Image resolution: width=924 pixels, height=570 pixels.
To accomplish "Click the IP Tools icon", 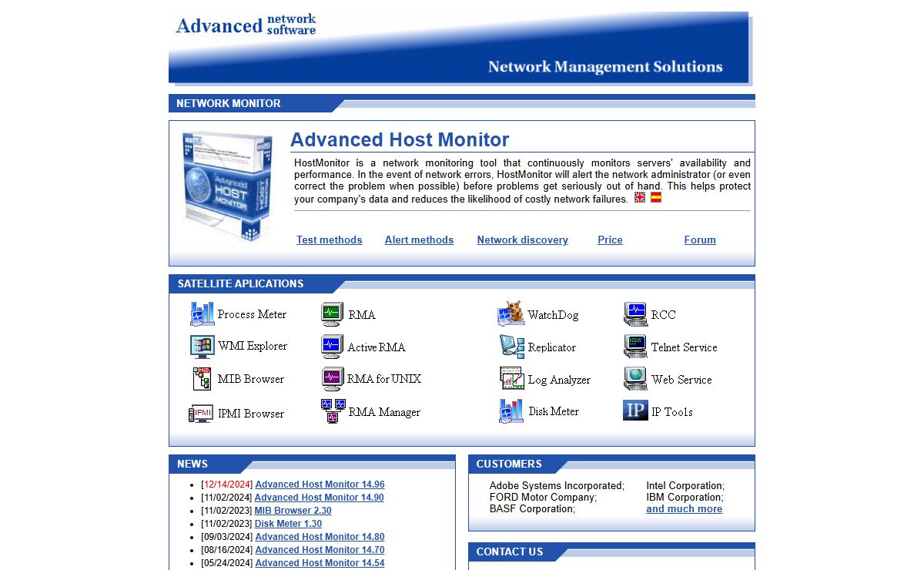I will (x=635, y=411).
